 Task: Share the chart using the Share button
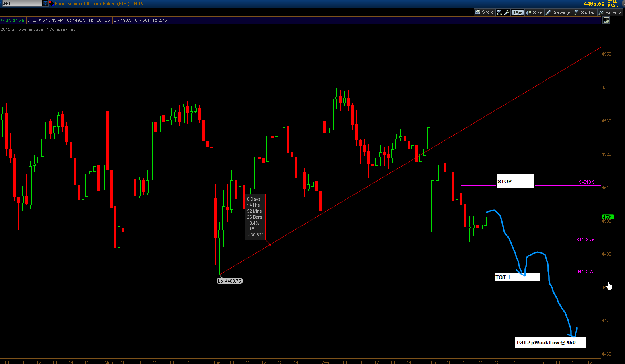[484, 12]
